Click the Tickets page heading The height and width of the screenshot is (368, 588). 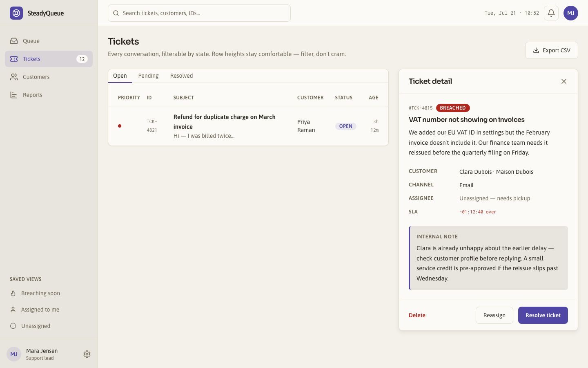[123, 41]
